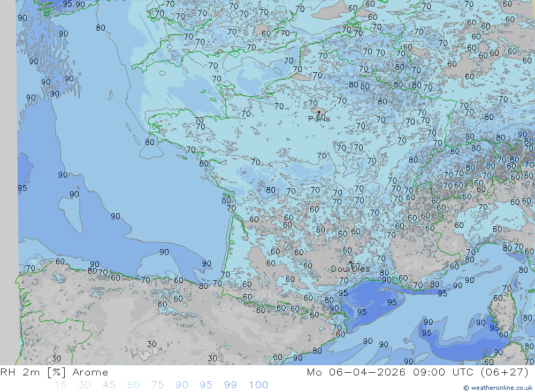This screenshot has width=535, height=392.
Task: Select the legend value 60
Action: coord(133,385)
